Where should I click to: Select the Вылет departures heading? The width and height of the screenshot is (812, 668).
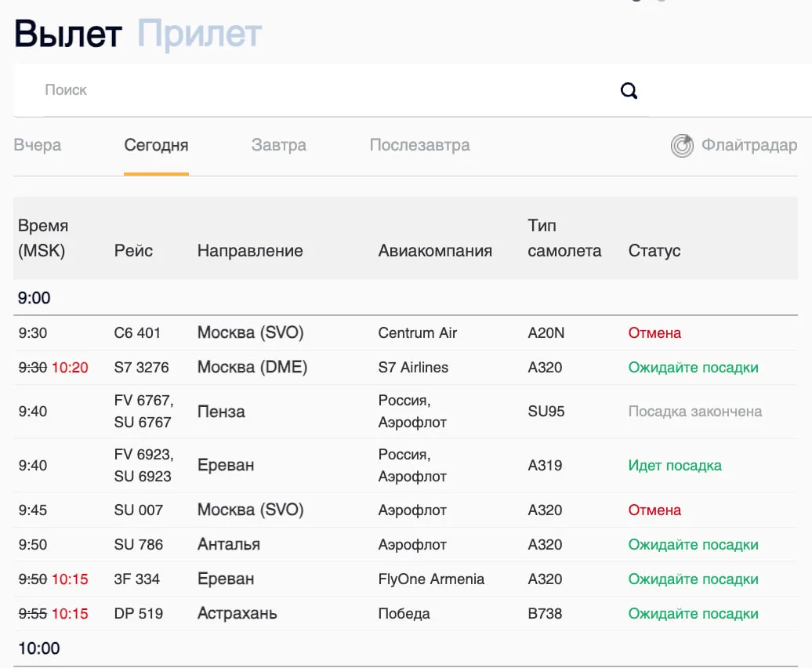pyautogui.click(x=68, y=34)
